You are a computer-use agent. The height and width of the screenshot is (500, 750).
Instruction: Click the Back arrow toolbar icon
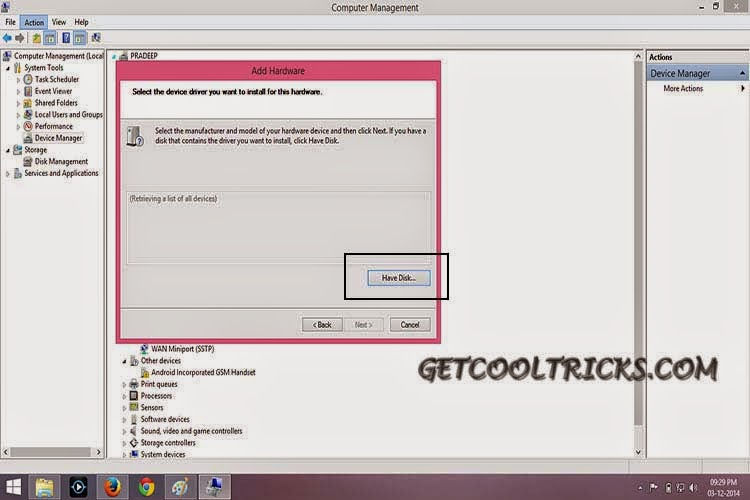tap(7, 38)
